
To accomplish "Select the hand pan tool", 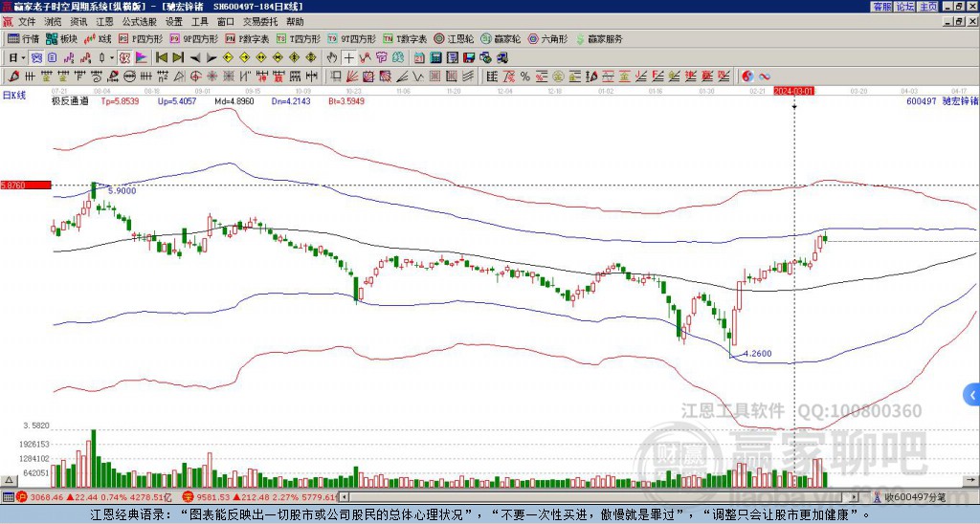I will pos(332,57).
